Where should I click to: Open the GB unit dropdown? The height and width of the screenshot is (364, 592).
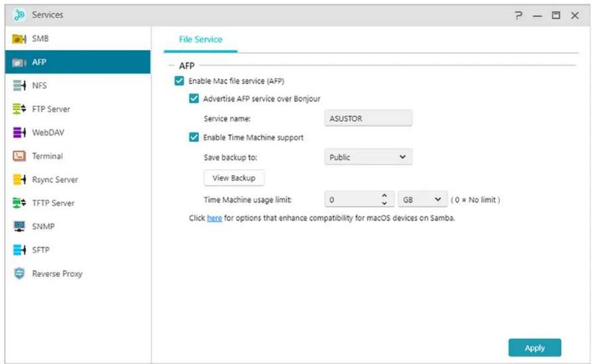[x=422, y=199]
